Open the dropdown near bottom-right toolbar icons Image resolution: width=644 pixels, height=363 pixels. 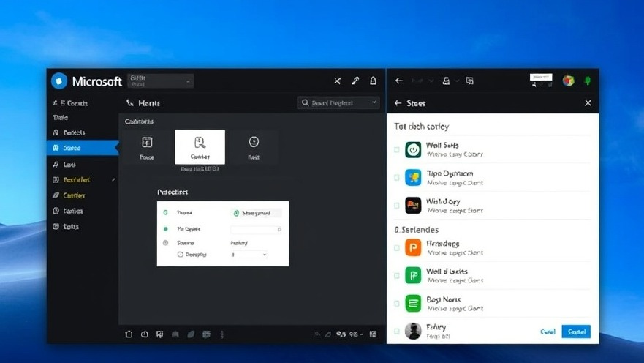pos(361,334)
